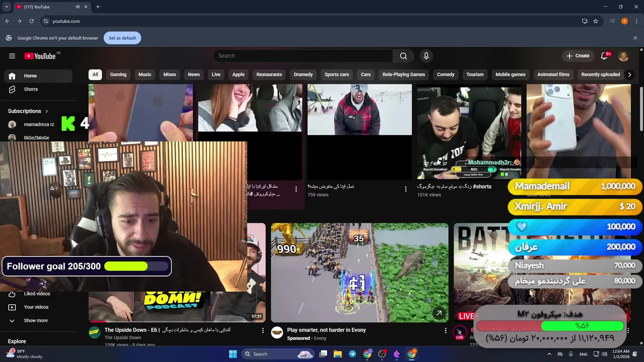Mute the YouTube tab audio icon

pos(77,7)
